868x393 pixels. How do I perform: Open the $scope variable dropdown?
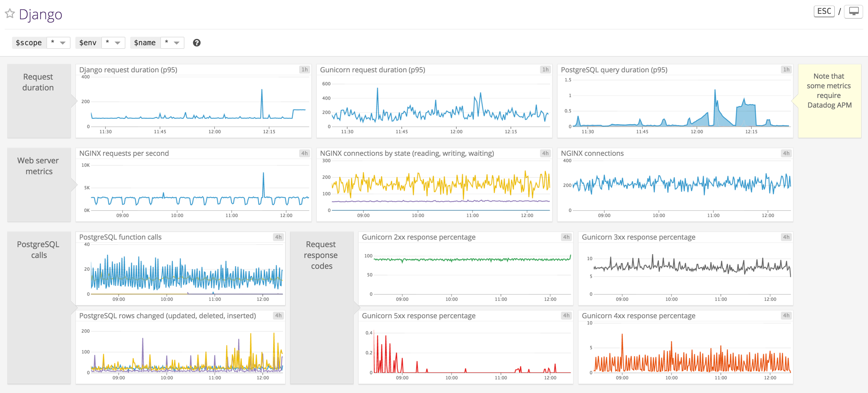click(x=58, y=42)
